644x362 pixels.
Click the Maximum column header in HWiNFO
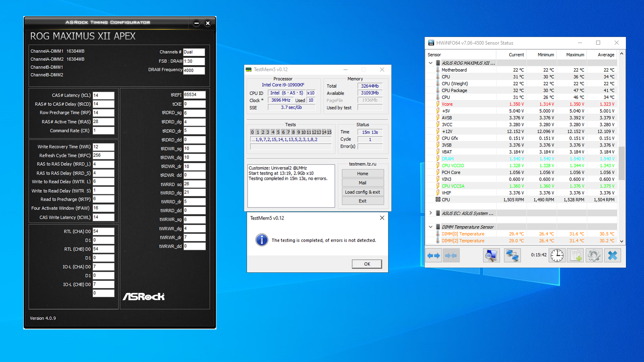coord(572,55)
